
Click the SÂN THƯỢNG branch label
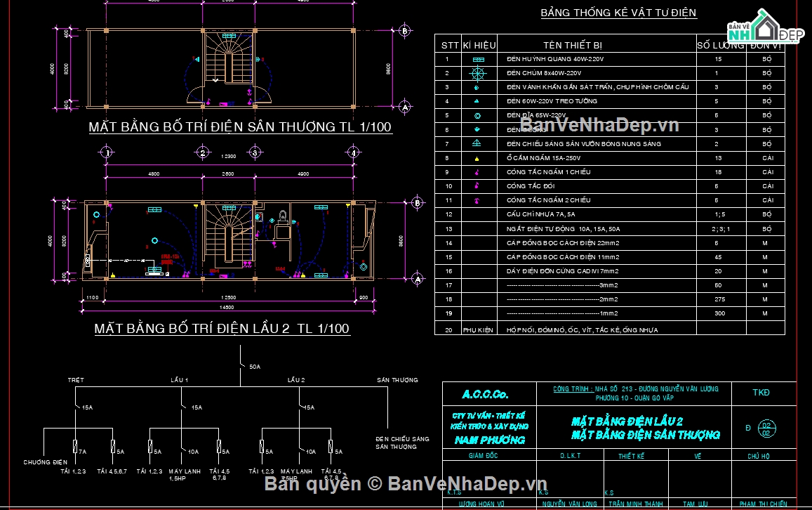coord(397,381)
